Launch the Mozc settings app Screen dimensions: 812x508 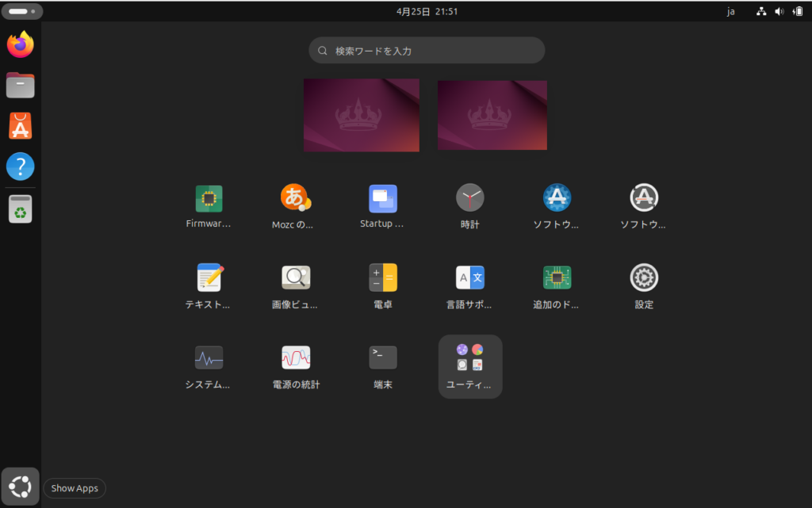[x=295, y=198]
